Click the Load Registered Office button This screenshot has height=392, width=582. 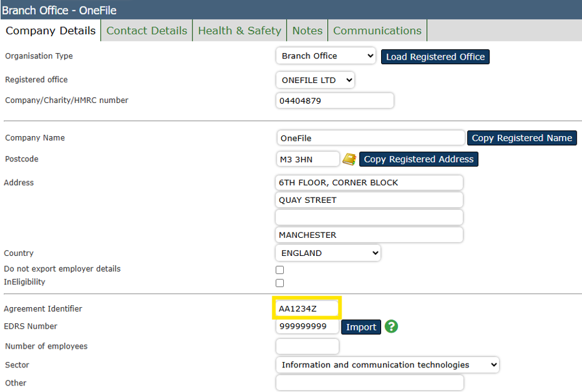(x=436, y=57)
